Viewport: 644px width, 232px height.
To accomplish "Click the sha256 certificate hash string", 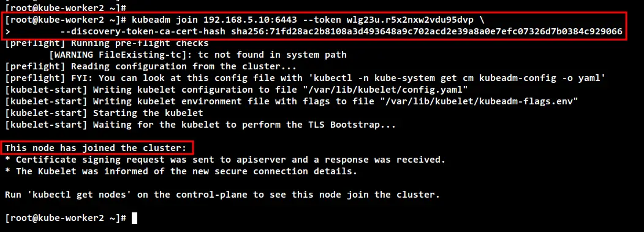I will coord(426,32).
